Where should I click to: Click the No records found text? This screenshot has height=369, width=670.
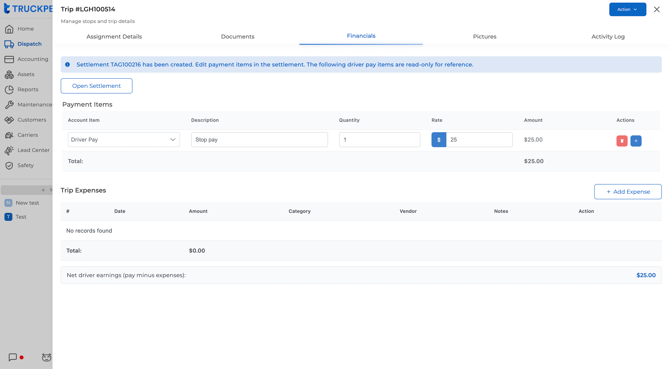89,231
